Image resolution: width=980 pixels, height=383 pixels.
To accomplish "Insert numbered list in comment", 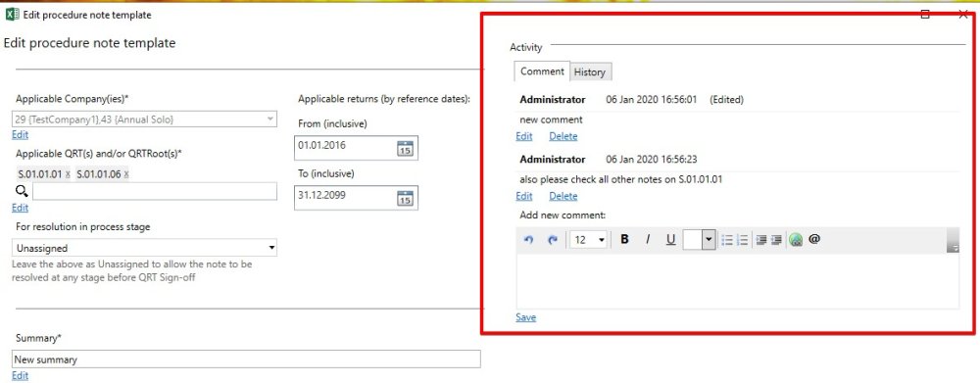I will (743, 240).
